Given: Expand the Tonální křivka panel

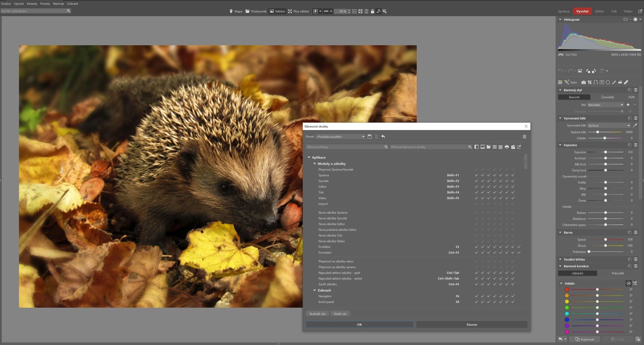Looking at the screenshot, I should pyautogui.click(x=560, y=259).
